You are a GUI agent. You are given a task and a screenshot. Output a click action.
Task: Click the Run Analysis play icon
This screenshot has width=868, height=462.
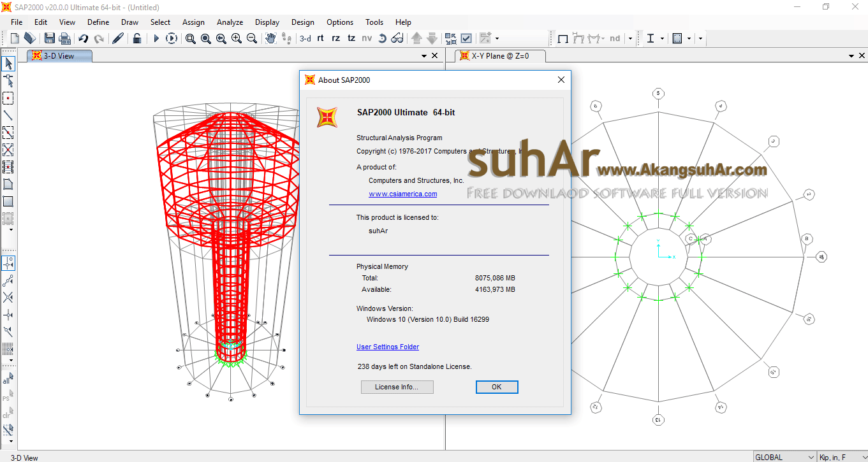coord(156,38)
